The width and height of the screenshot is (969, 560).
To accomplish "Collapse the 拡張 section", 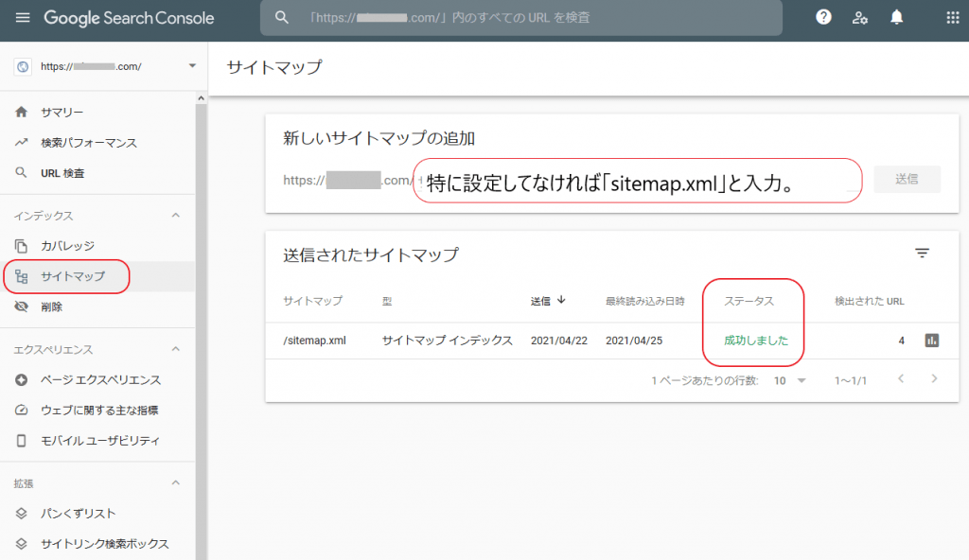I will pos(175,482).
